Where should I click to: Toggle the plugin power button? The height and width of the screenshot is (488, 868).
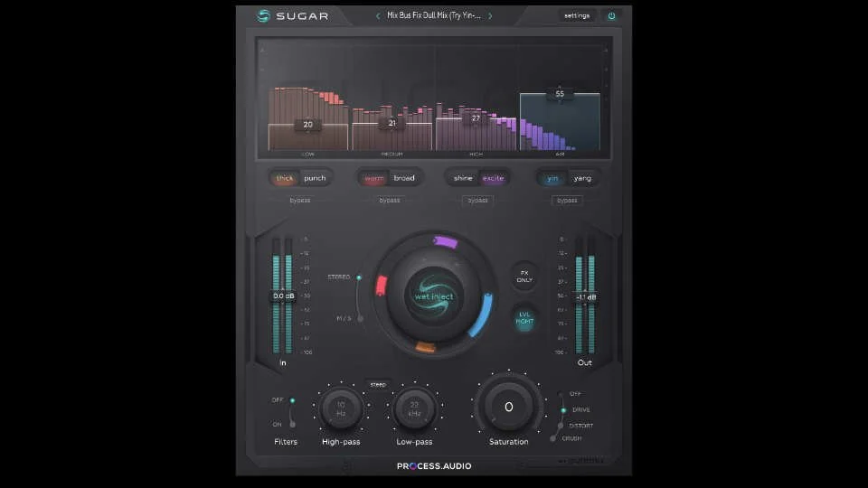pos(612,15)
